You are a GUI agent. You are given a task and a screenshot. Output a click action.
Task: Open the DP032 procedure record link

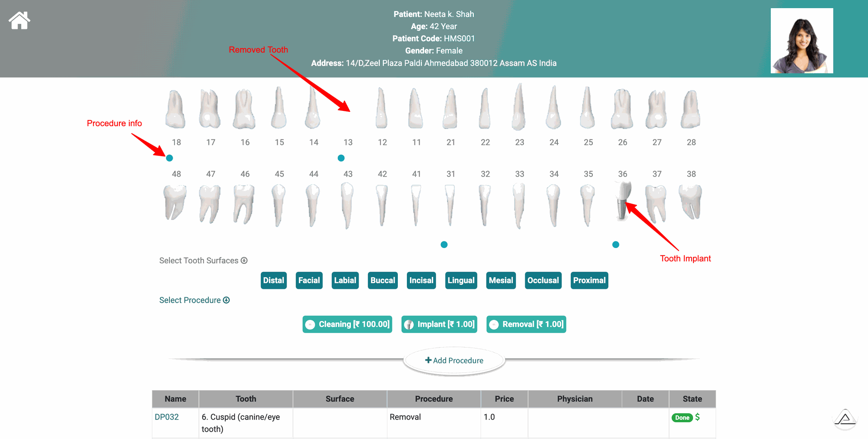(167, 417)
